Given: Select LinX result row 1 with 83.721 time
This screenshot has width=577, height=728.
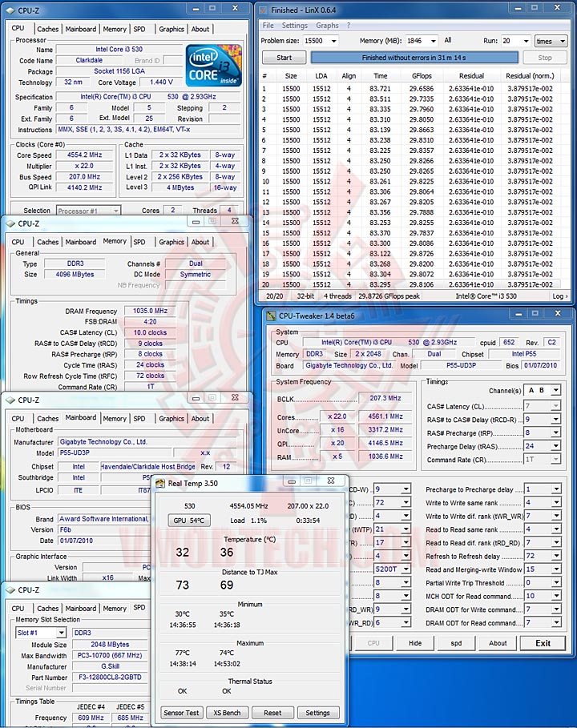Looking at the screenshot, I should (x=410, y=89).
